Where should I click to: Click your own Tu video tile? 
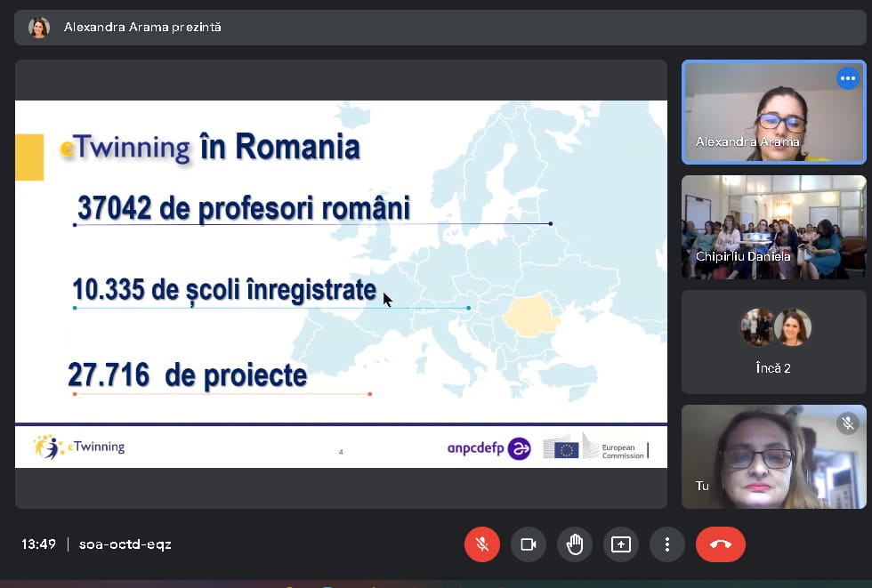pyautogui.click(x=773, y=456)
